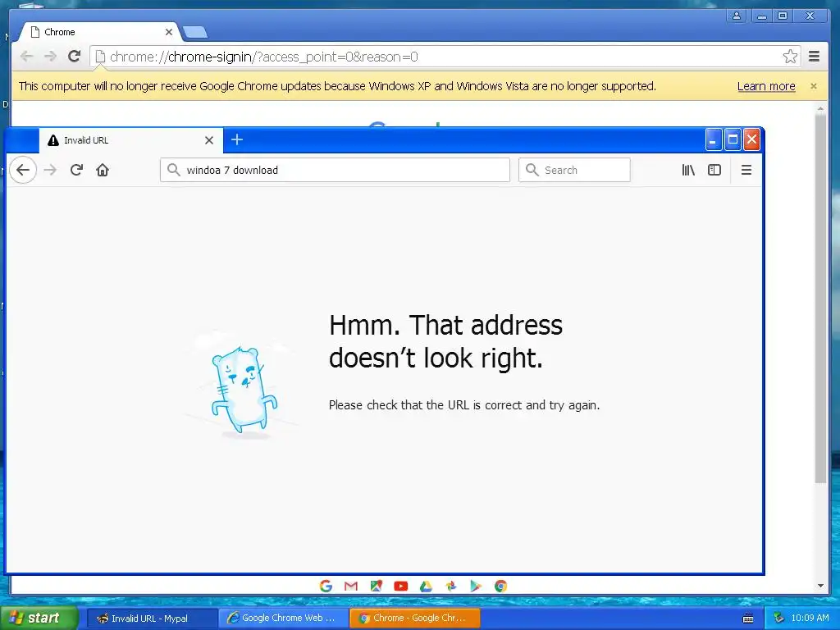Go back in the Mypal browser

tap(23, 171)
